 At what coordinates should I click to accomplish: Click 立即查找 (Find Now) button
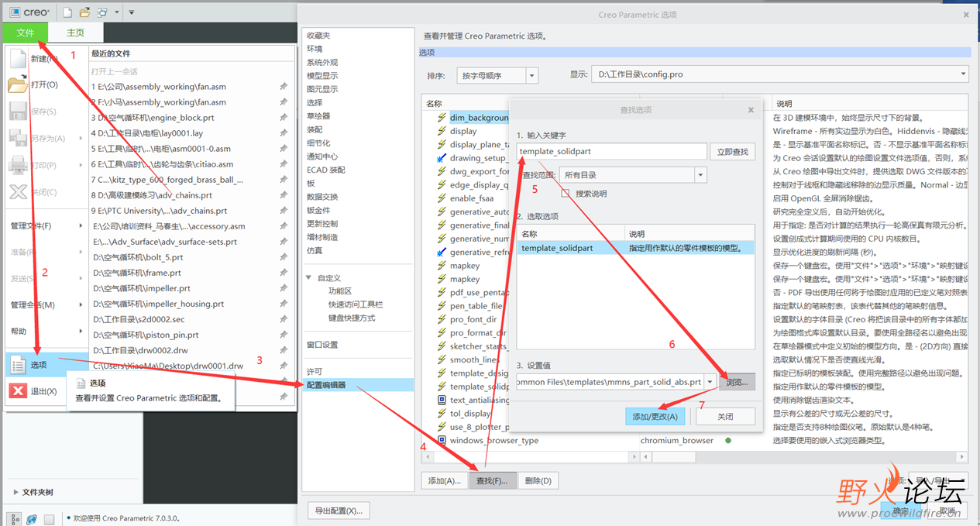[x=733, y=151]
